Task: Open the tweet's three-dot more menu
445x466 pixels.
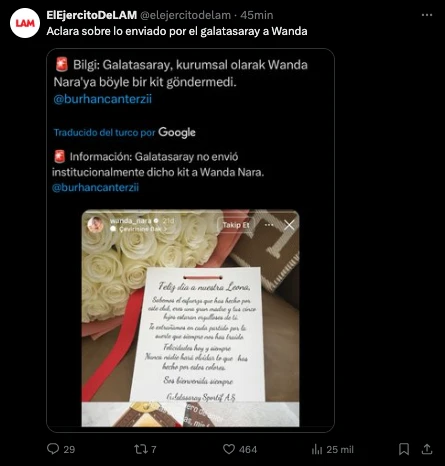Action: point(427,15)
